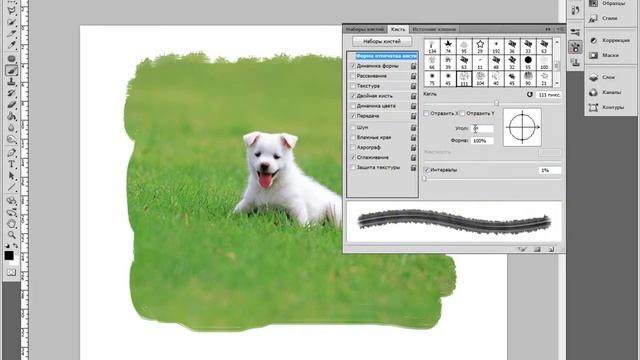This screenshot has width=640, height=360.
Task: Enable Динамика цвета checkbox
Action: click(x=353, y=106)
